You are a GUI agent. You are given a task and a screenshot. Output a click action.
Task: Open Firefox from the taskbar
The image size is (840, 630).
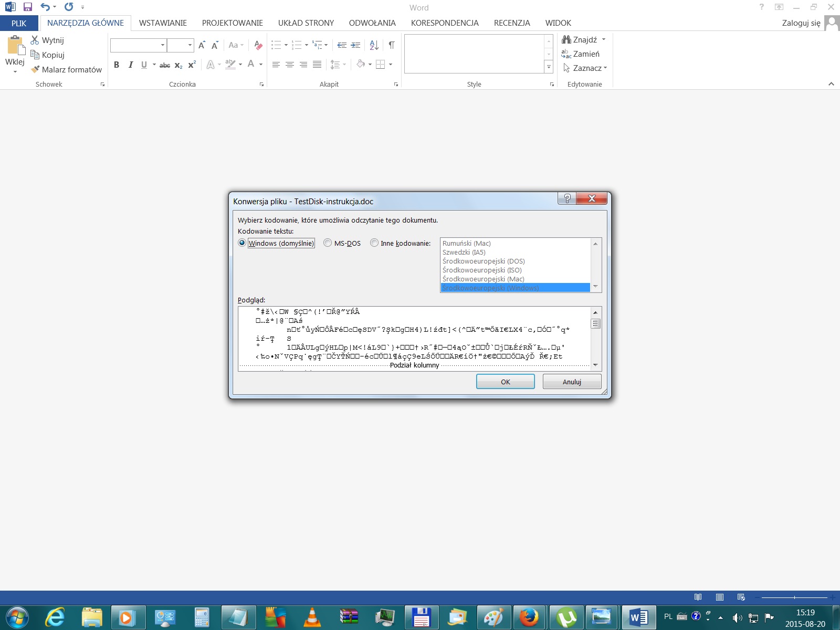[529, 617]
